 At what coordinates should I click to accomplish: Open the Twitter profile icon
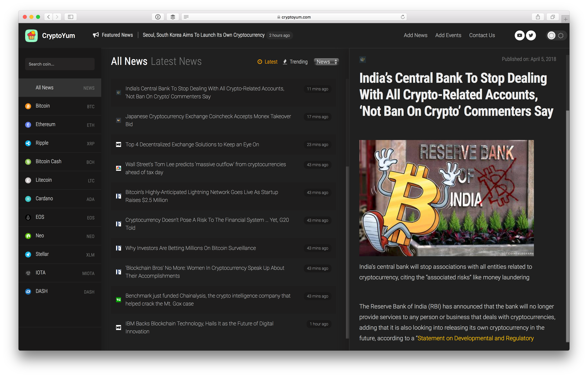point(530,35)
